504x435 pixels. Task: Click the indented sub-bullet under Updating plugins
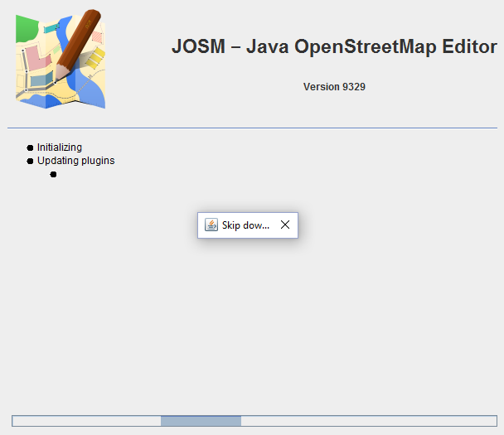tap(53, 174)
